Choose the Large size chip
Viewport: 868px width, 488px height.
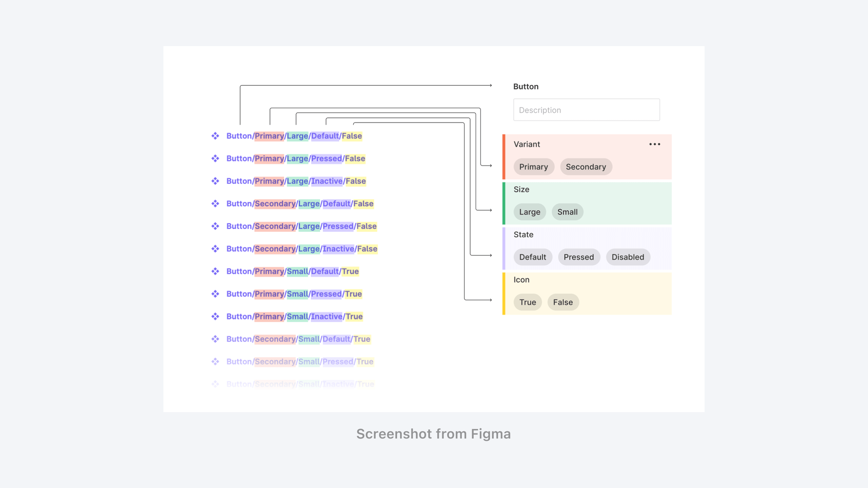(x=529, y=212)
